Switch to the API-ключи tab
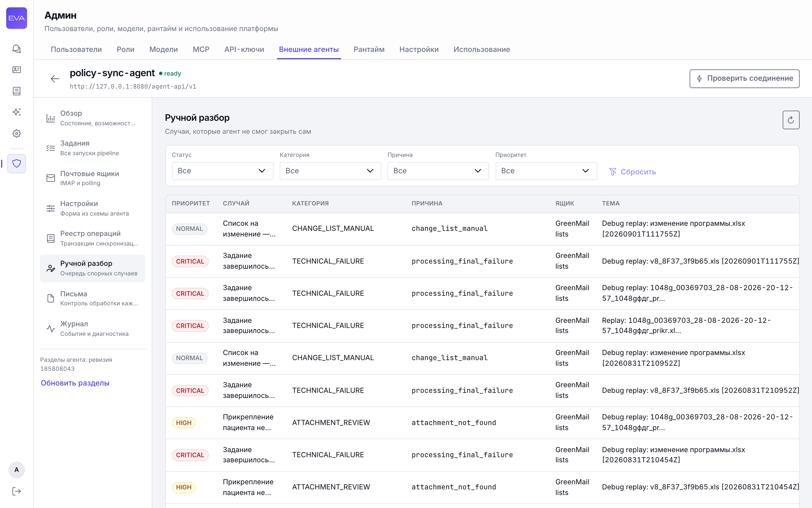Viewport: 812px width, 508px height. [x=244, y=49]
